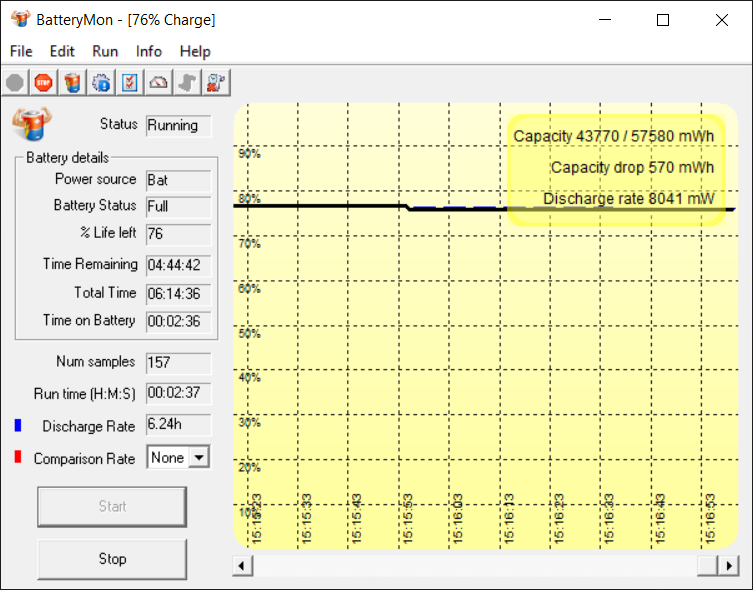Click the Stop button
This screenshot has width=753, height=590.
pyautogui.click(x=112, y=559)
